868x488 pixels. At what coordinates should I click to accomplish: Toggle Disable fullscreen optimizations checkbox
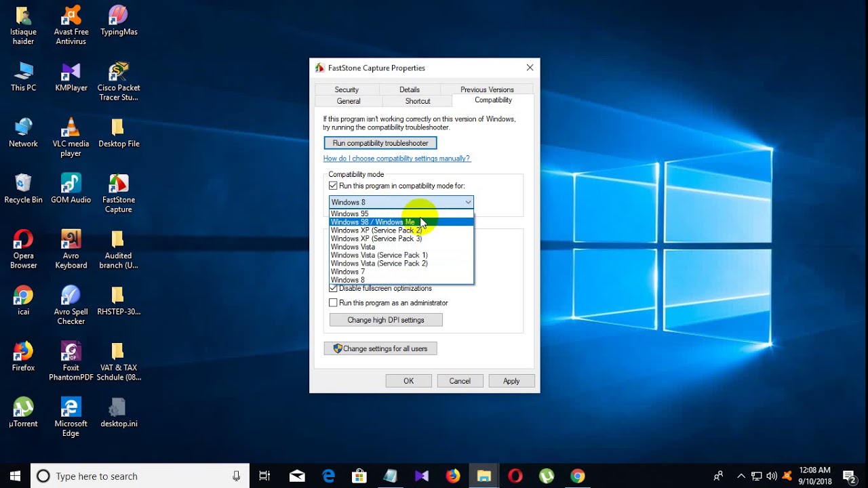(x=333, y=288)
